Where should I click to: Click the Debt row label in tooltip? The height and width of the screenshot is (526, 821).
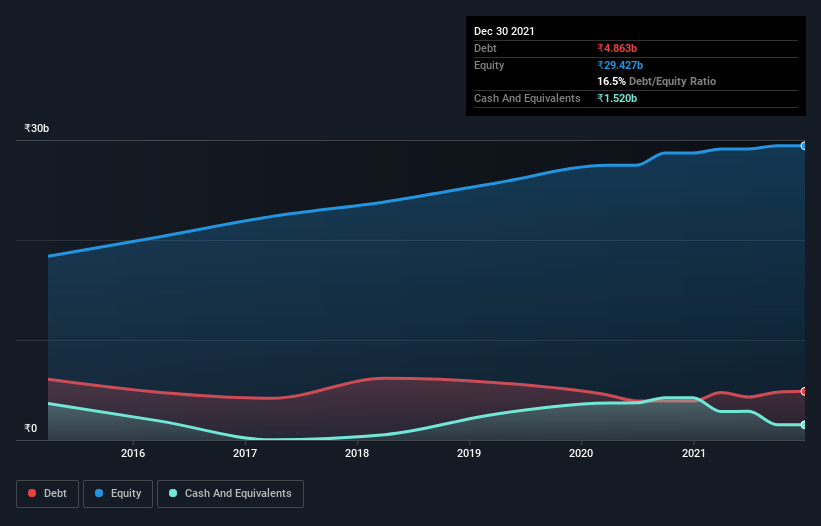[x=485, y=48]
